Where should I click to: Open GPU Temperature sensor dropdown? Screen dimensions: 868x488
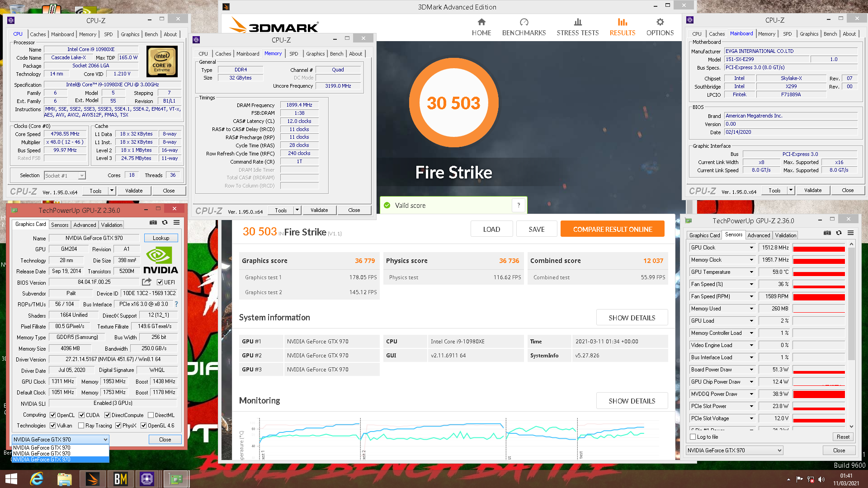point(751,272)
